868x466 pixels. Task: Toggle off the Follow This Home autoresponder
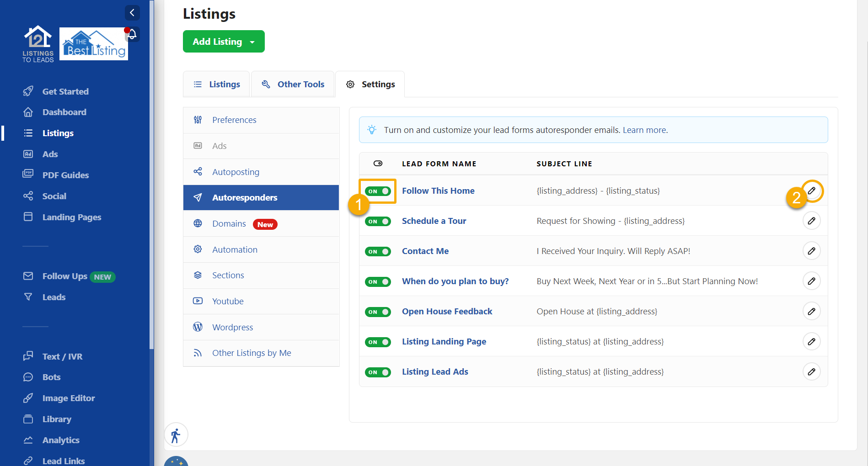(378, 191)
